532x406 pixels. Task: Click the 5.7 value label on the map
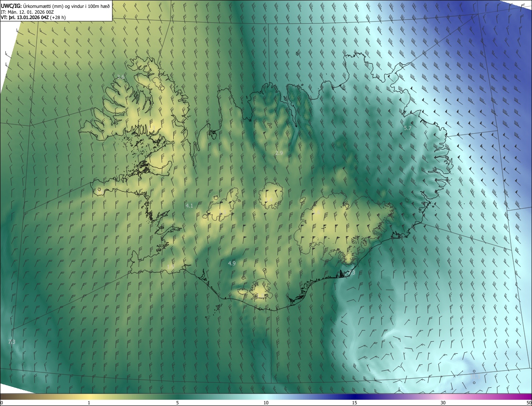(407, 128)
